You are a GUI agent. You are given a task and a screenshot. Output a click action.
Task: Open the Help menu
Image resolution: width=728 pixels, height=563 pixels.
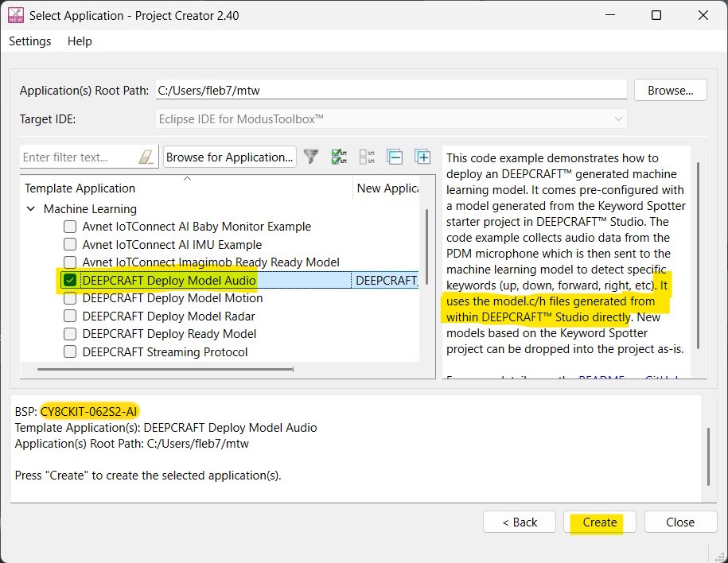80,41
